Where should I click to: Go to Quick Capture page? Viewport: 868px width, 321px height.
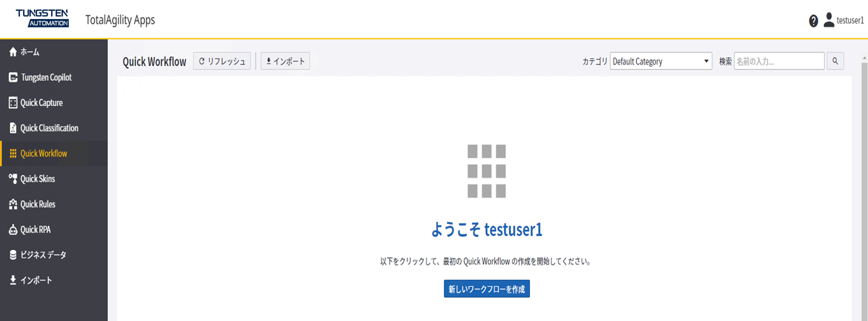[x=54, y=103]
